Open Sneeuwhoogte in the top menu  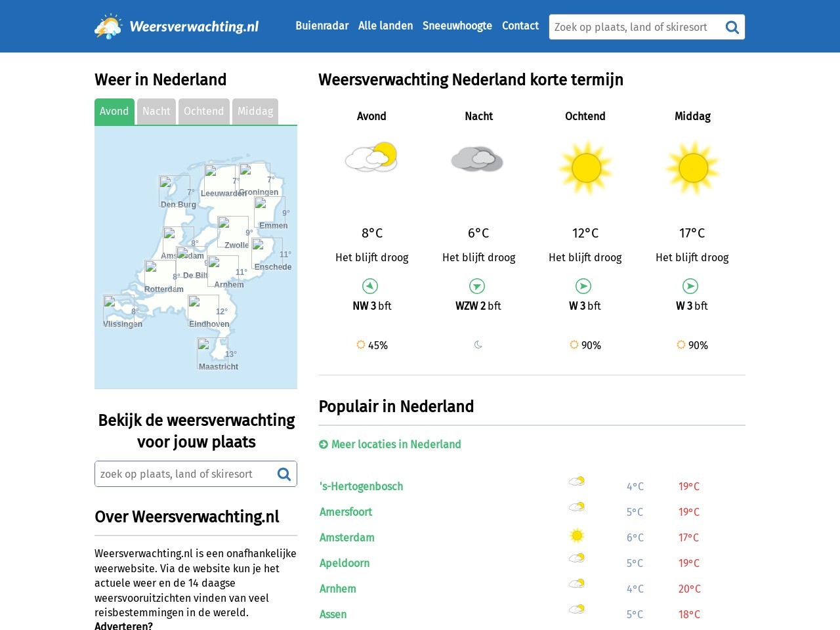(457, 26)
